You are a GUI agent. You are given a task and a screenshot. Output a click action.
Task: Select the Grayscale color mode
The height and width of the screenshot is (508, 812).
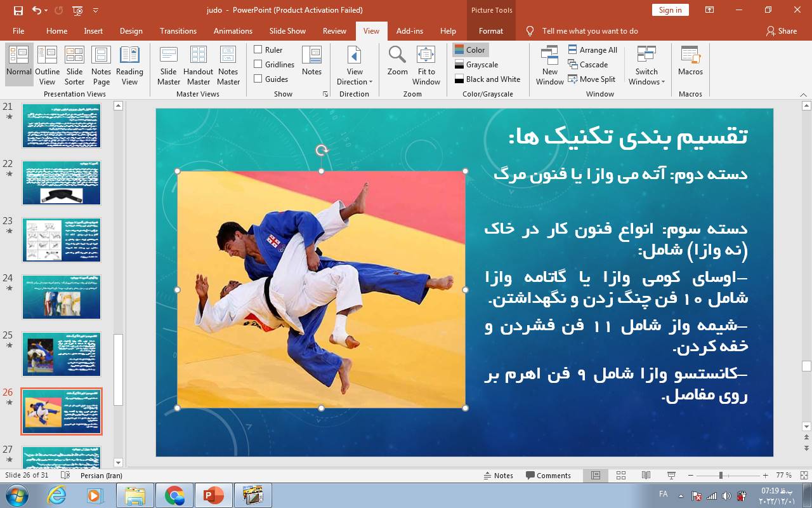[x=482, y=64]
